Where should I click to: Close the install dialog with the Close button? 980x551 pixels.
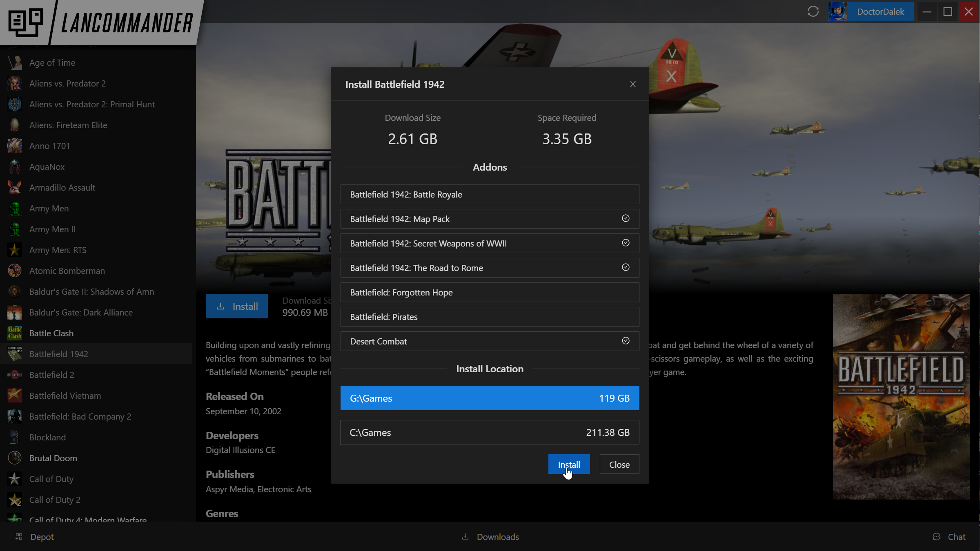619,464
